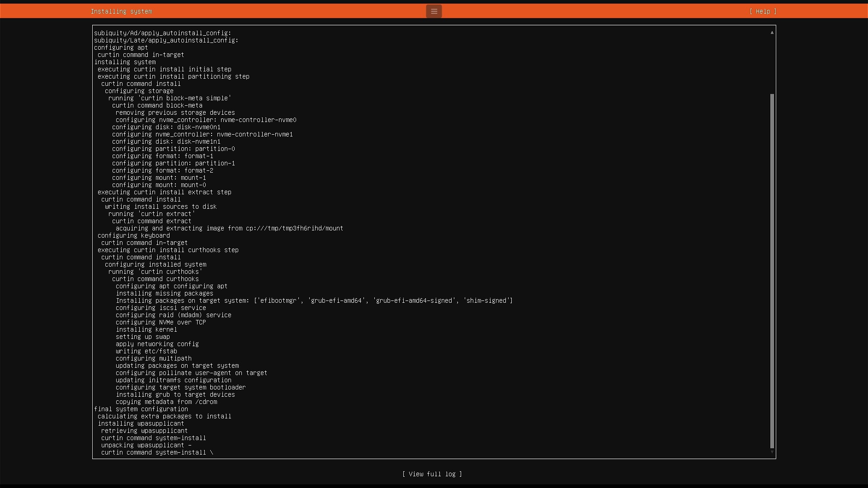Click the 'final system configuration' log line
The width and height of the screenshot is (868, 488).
coord(141,409)
